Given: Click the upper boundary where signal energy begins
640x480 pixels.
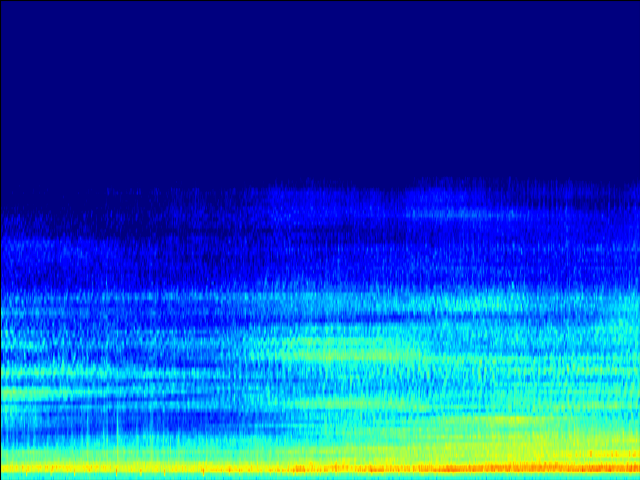Looking at the screenshot, I should click(x=320, y=188).
